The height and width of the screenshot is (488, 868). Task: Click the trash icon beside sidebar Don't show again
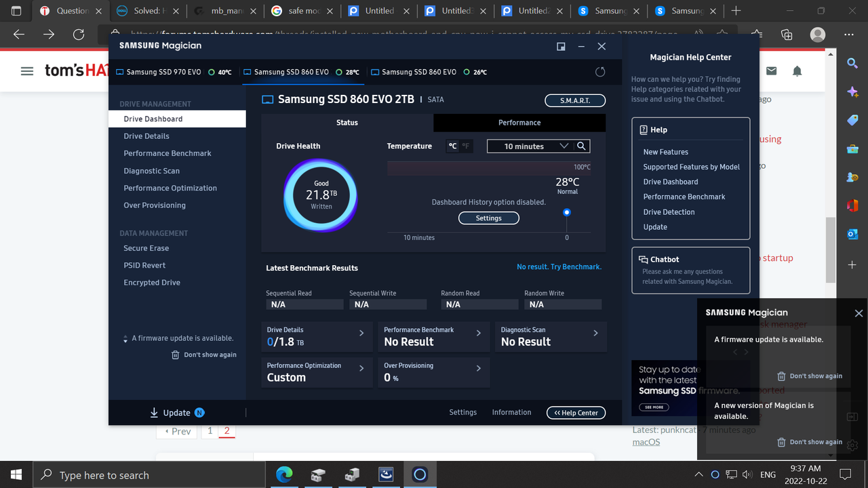[176, 354]
